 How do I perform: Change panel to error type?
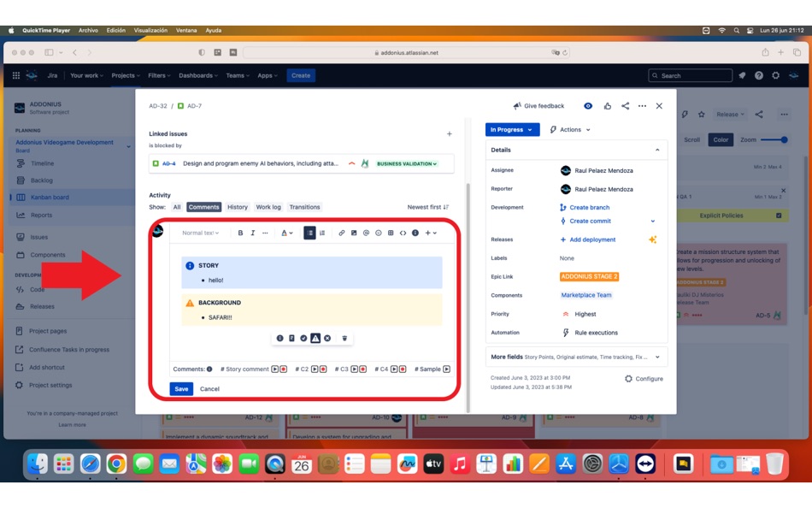pyautogui.click(x=327, y=338)
